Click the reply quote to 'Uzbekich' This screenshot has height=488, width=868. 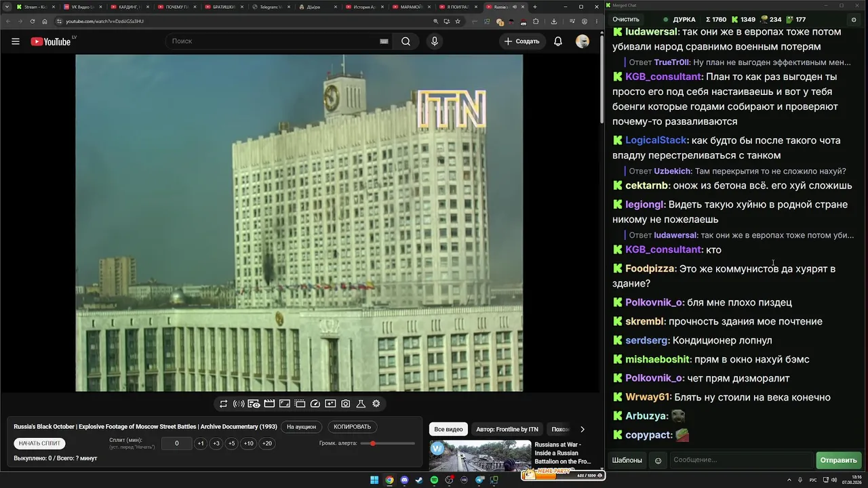pyautogui.click(x=737, y=171)
